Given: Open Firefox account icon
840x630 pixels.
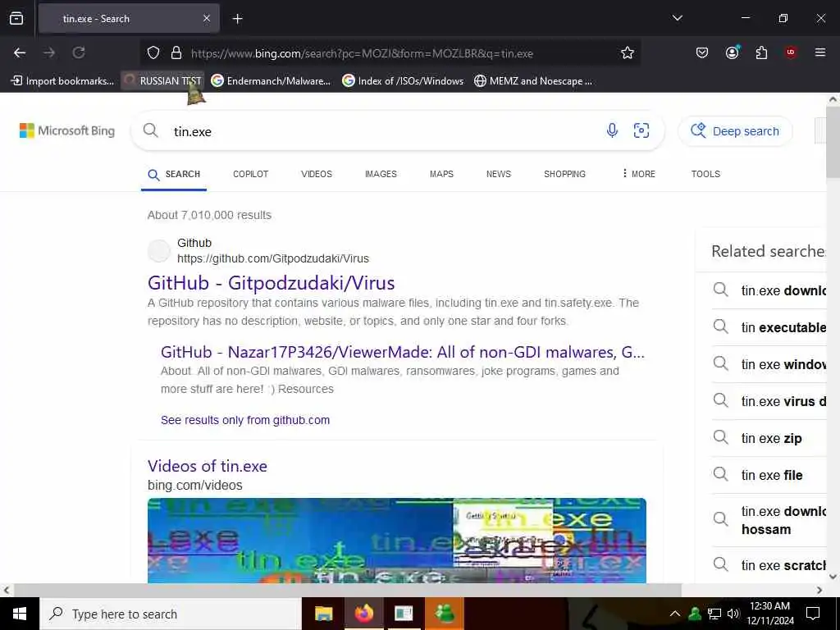Looking at the screenshot, I should [732, 52].
